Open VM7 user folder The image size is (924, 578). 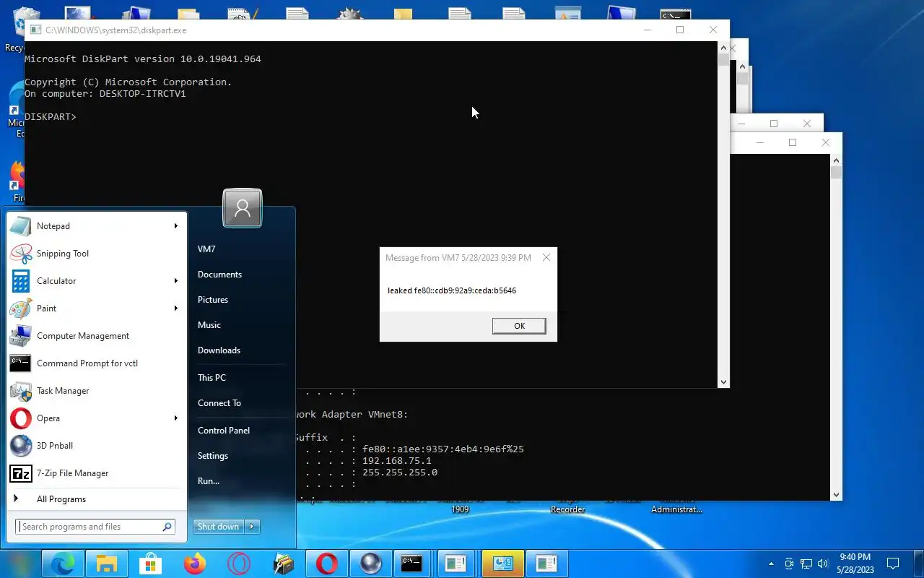pyautogui.click(x=206, y=249)
